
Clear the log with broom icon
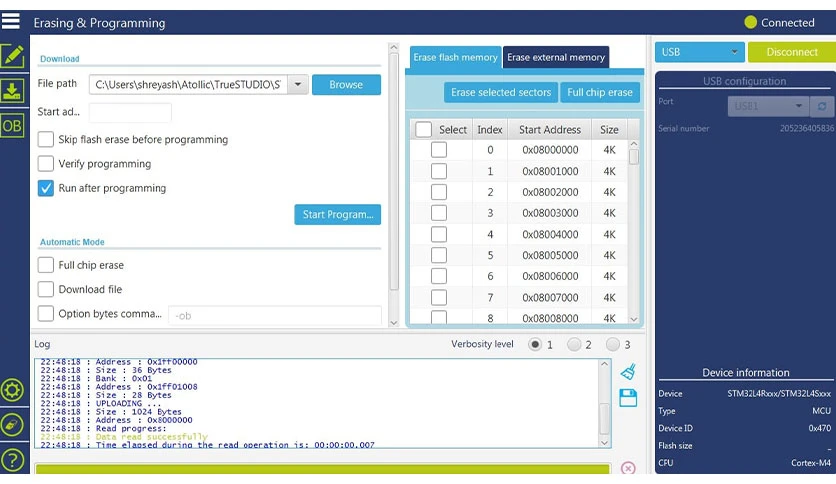point(628,372)
